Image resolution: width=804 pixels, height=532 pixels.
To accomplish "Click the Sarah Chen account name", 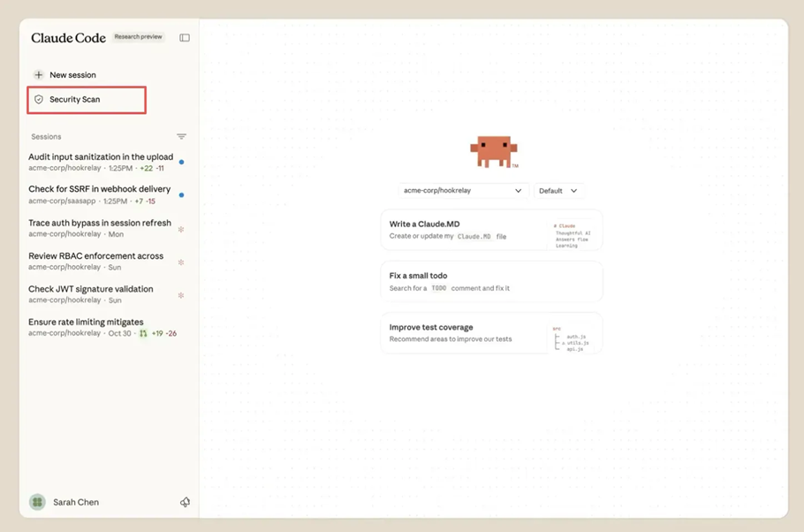I will click(x=76, y=502).
